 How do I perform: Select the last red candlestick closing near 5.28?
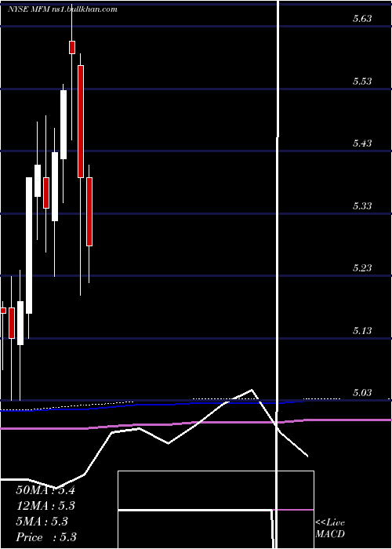point(89,212)
